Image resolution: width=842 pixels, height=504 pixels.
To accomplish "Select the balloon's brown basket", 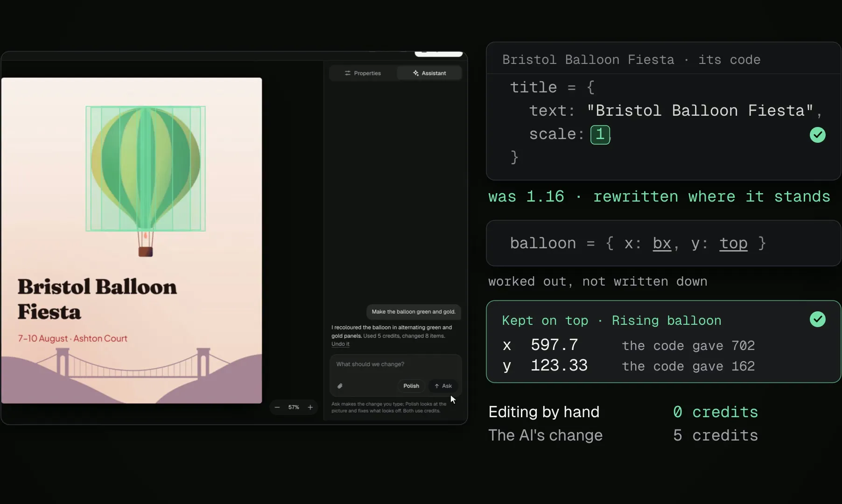I will click(x=146, y=252).
